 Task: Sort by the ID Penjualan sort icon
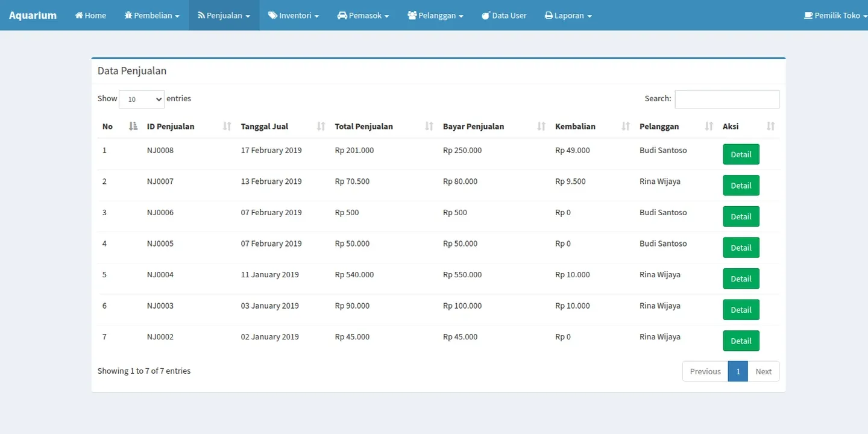click(x=227, y=126)
